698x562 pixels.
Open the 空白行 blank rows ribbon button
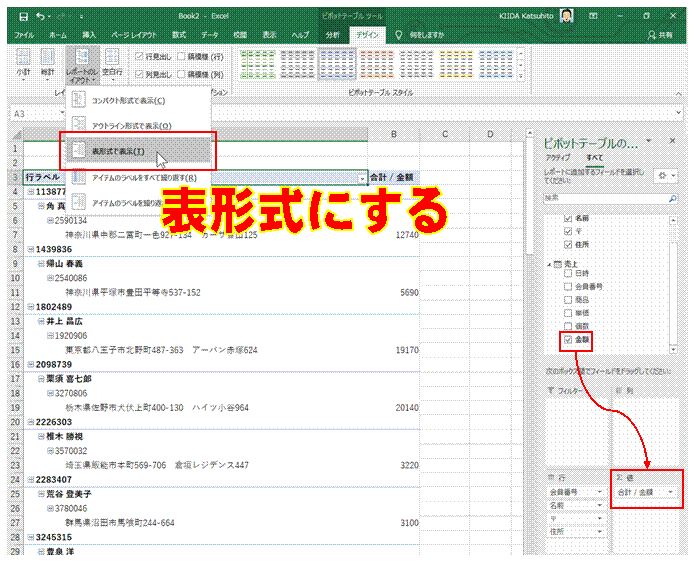click(112, 65)
